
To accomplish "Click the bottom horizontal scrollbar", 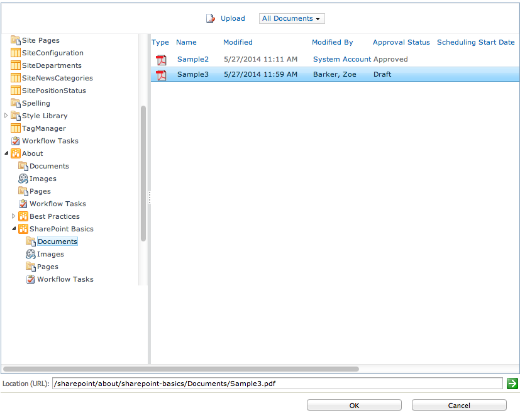I will tap(181, 369).
